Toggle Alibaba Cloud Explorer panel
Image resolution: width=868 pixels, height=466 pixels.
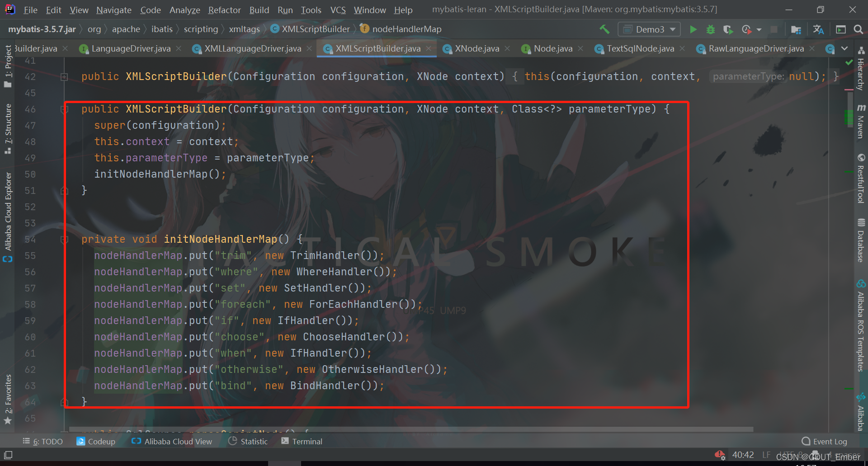(x=8, y=217)
